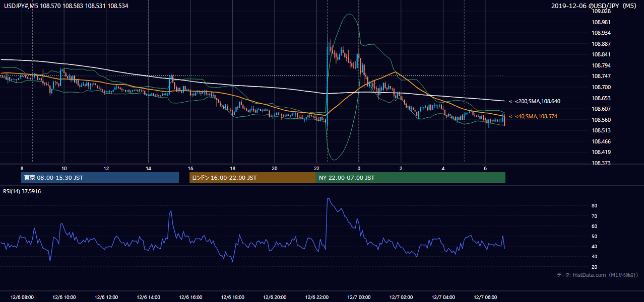
Task: Click the 12/6 12:00 time label
Action: [x=106, y=297]
